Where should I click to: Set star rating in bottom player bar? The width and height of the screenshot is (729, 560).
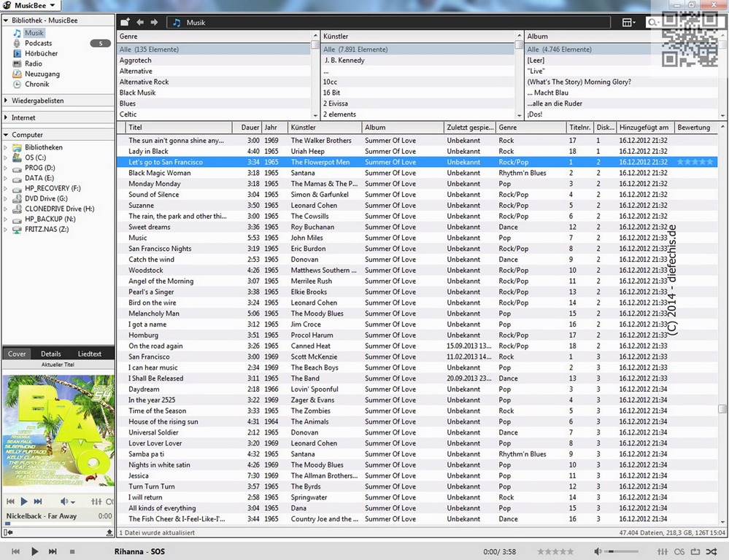point(555,552)
